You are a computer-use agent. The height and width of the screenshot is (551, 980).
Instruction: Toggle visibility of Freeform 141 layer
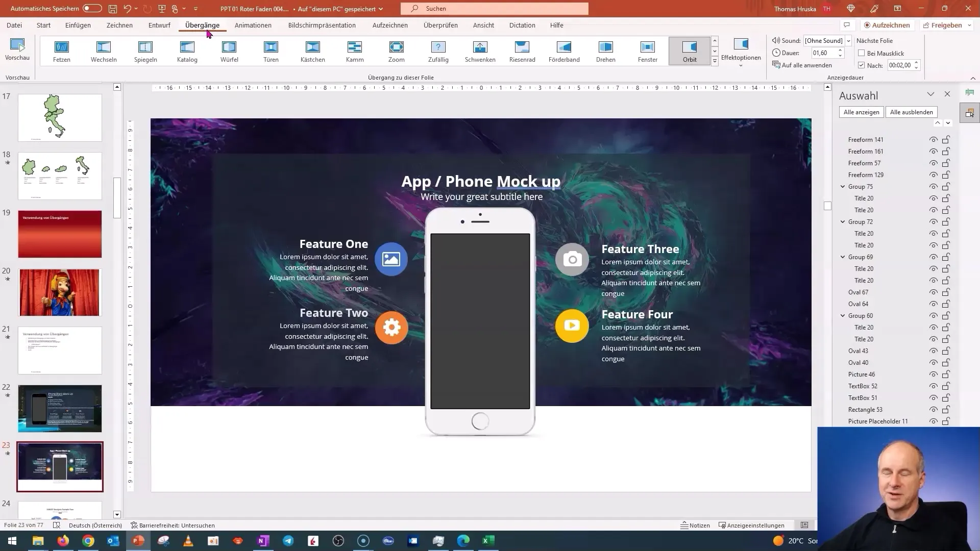(x=932, y=139)
